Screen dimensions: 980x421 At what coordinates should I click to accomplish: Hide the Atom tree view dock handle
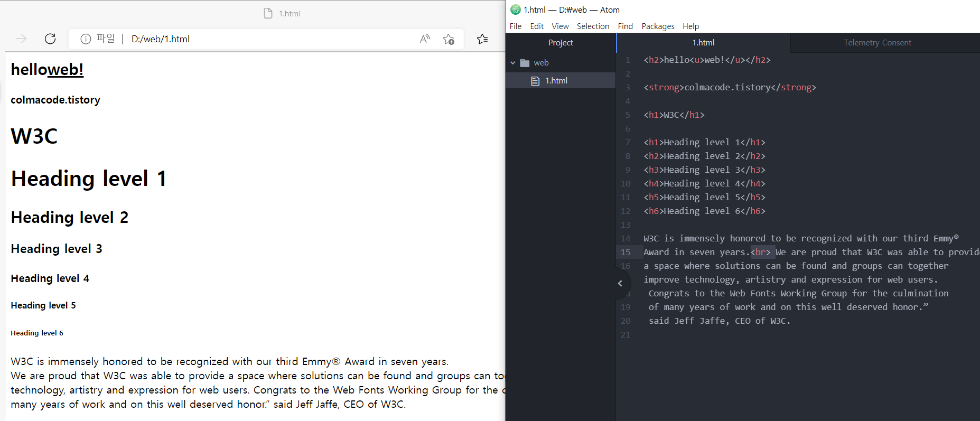coord(620,284)
